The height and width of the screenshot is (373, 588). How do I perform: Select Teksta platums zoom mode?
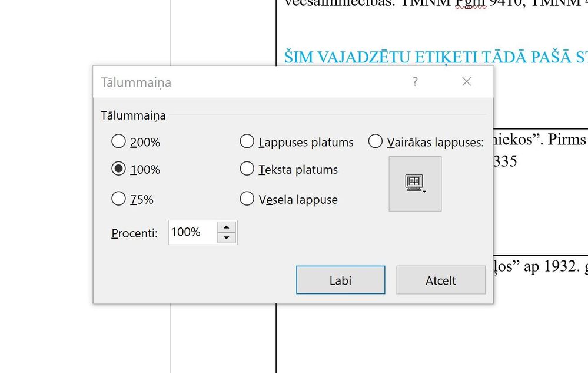point(247,169)
